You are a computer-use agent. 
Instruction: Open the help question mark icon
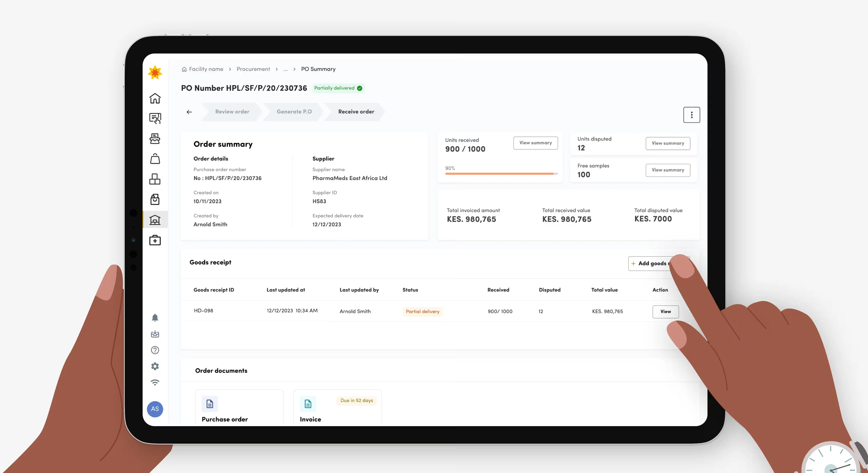point(155,350)
